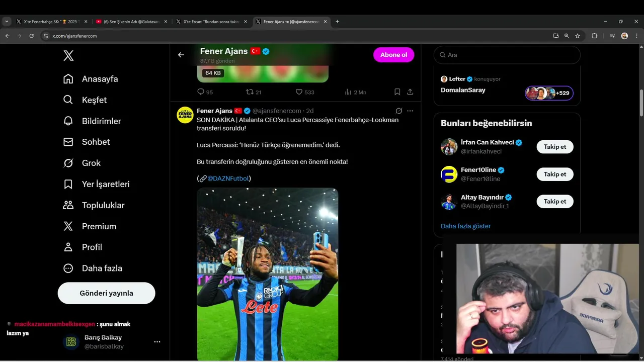Screen dimensions: 644x362
Task: Click the share icon of the top post
Action: pyautogui.click(x=410, y=92)
